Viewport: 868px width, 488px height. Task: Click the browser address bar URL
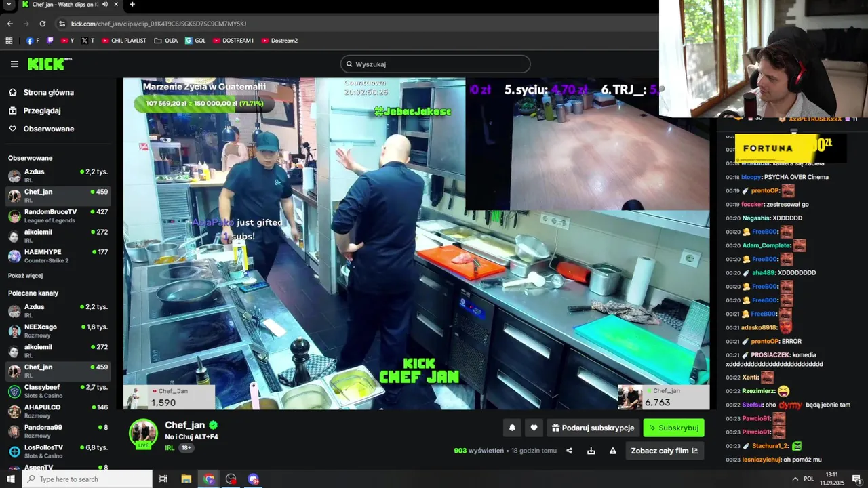click(x=158, y=24)
